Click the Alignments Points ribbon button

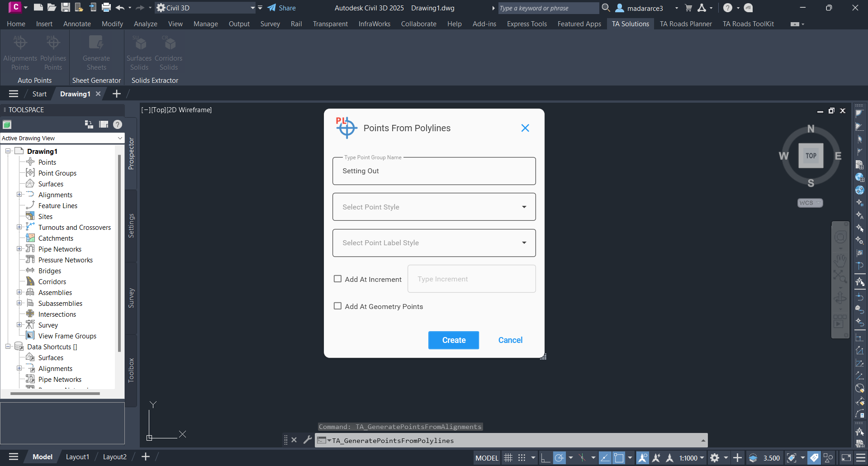click(x=20, y=53)
